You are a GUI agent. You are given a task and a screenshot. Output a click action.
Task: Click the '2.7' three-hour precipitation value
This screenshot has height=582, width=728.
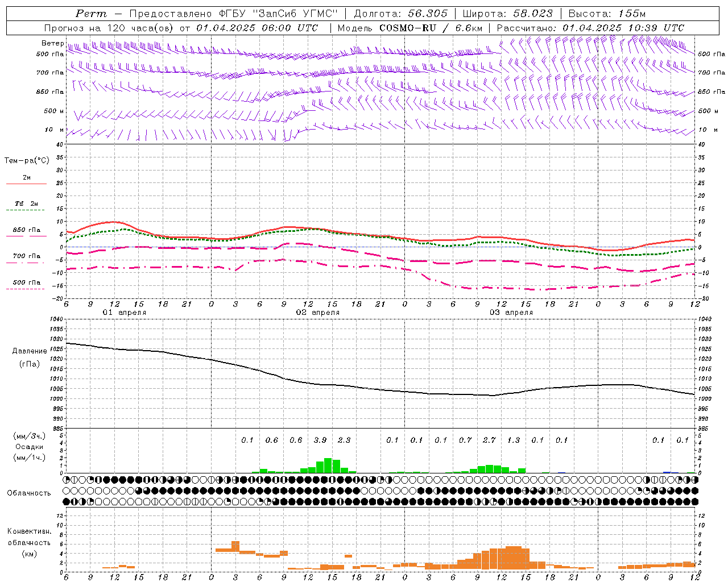pyautogui.click(x=489, y=440)
